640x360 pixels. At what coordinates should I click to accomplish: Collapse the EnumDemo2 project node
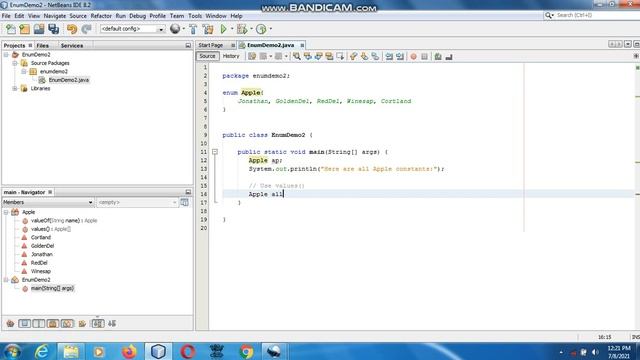click(x=6, y=55)
